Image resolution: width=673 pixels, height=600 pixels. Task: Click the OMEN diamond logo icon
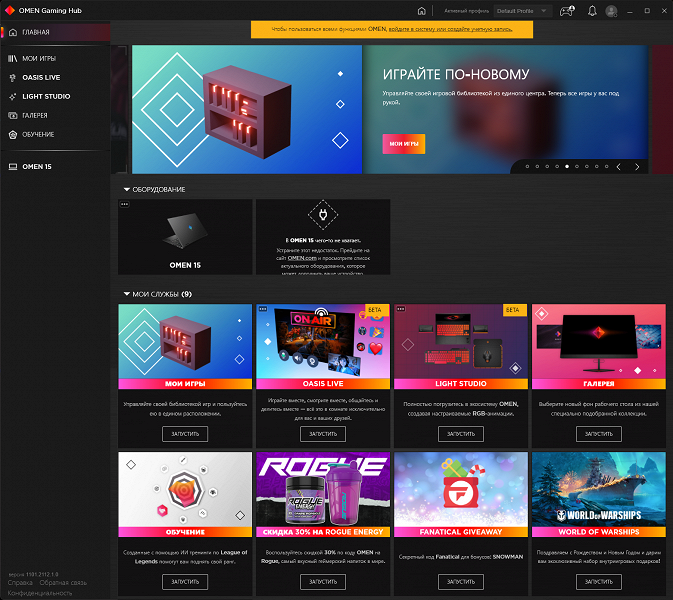(x=9, y=10)
